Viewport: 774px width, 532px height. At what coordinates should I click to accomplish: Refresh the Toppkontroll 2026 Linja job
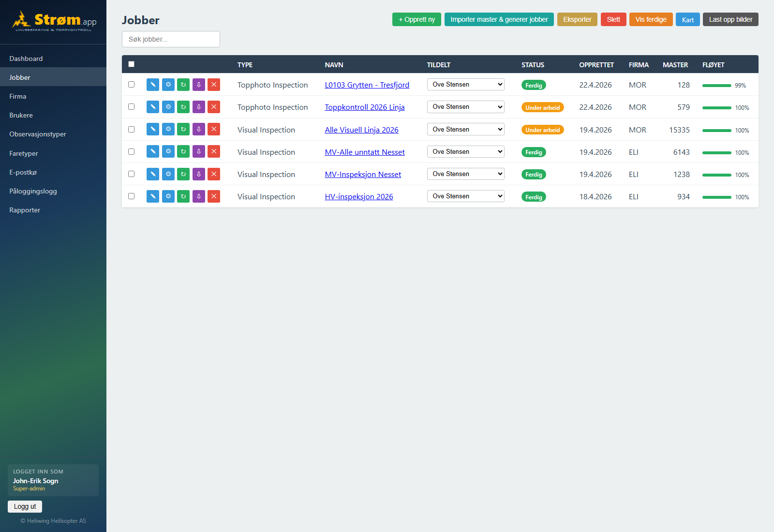[183, 107]
